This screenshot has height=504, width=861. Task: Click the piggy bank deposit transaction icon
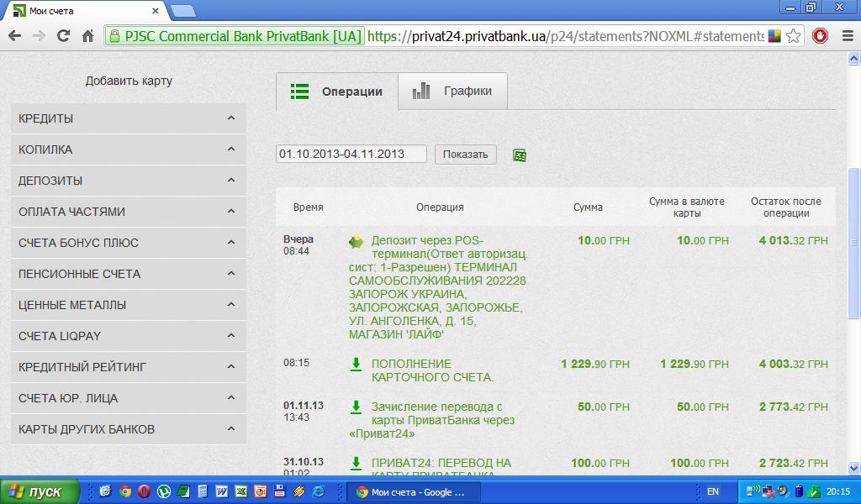(357, 241)
